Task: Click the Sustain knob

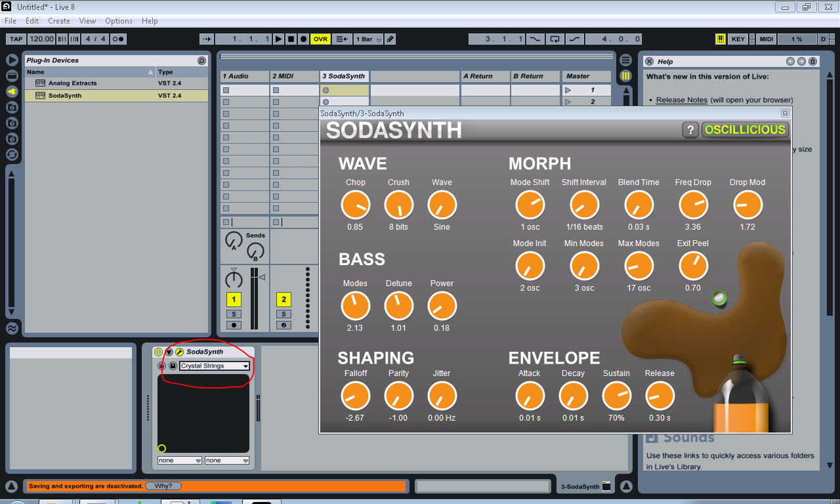Action: [x=616, y=396]
